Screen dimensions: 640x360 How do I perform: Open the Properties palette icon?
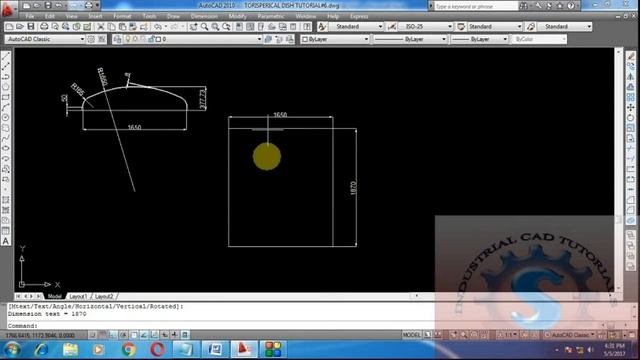(x=239, y=27)
